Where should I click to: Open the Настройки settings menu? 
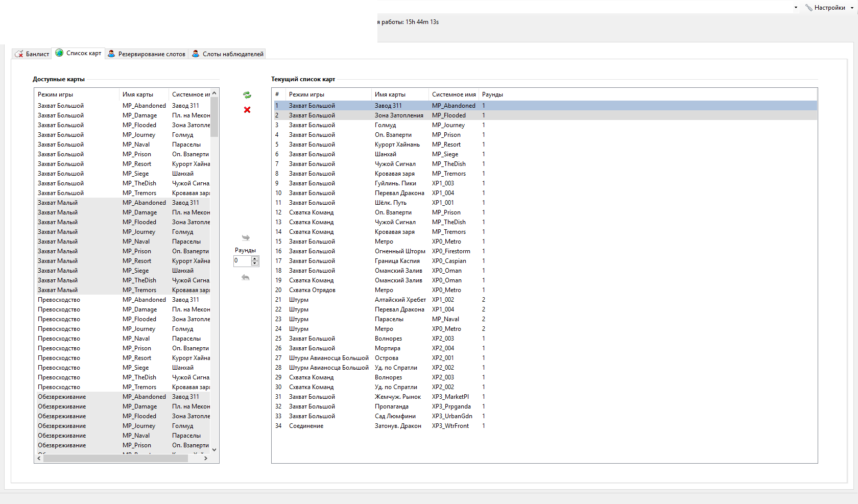click(x=825, y=8)
